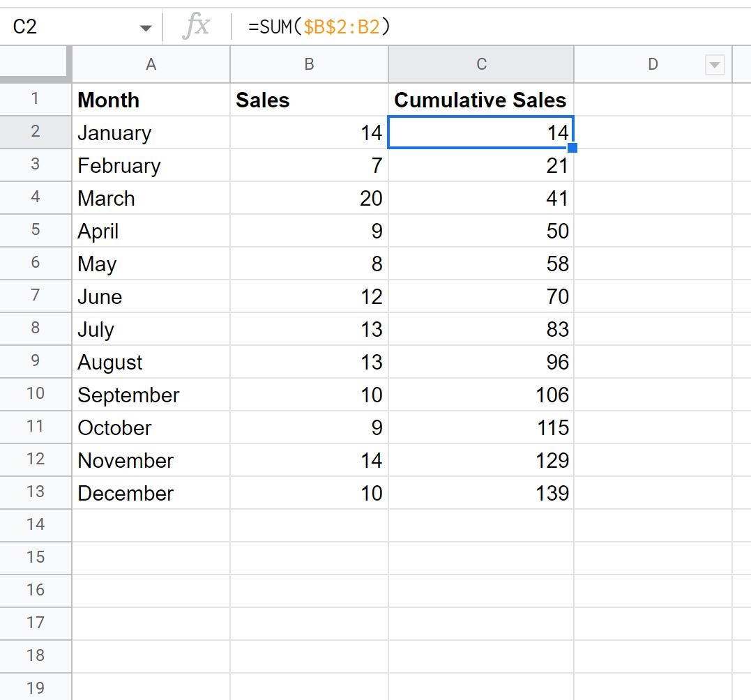Click the fx formula icon
751x700 pixels.
coord(197,26)
